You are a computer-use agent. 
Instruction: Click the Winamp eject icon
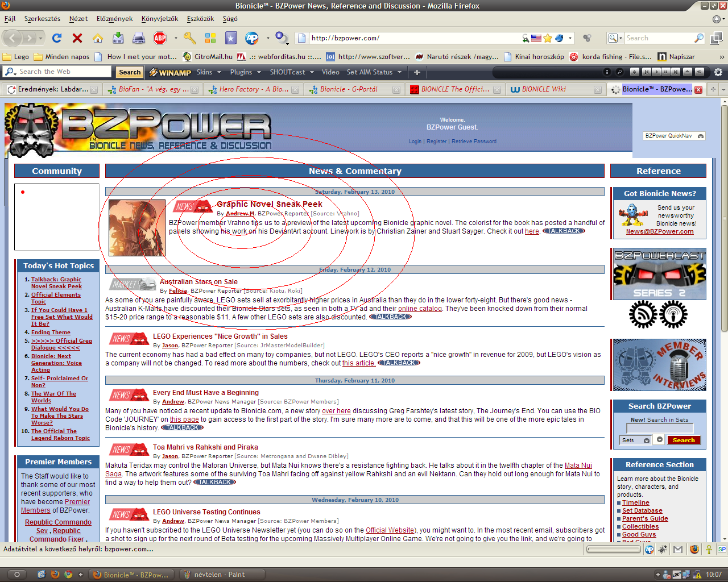click(x=688, y=72)
